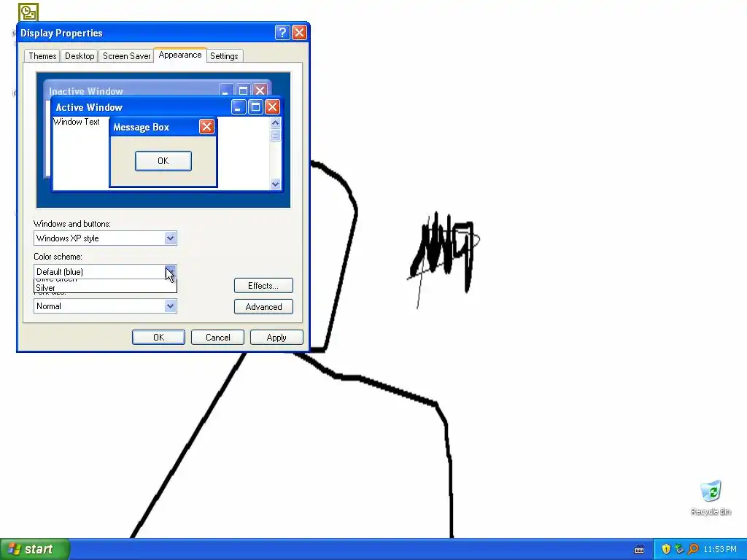The image size is (747, 560).
Task: Click the taskbar clock showing 11:53 PM
Action: [x=720, y=549]
